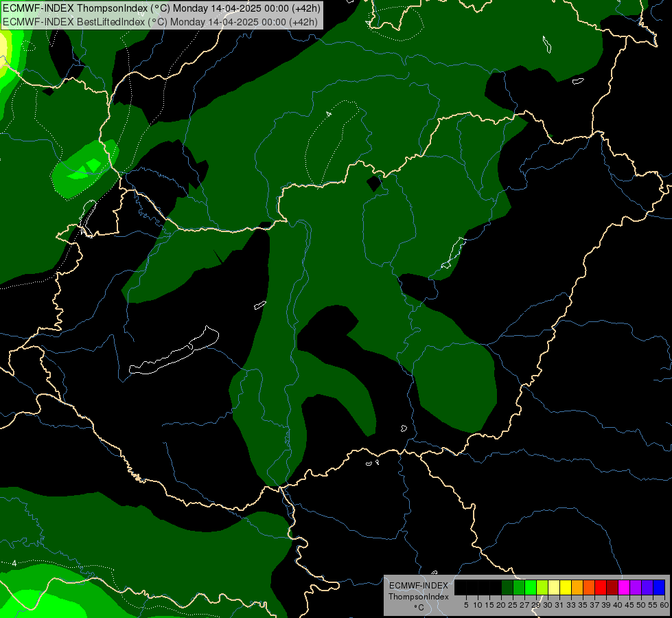Select the blue 55-60 legend swatch

tap(659, 587)
